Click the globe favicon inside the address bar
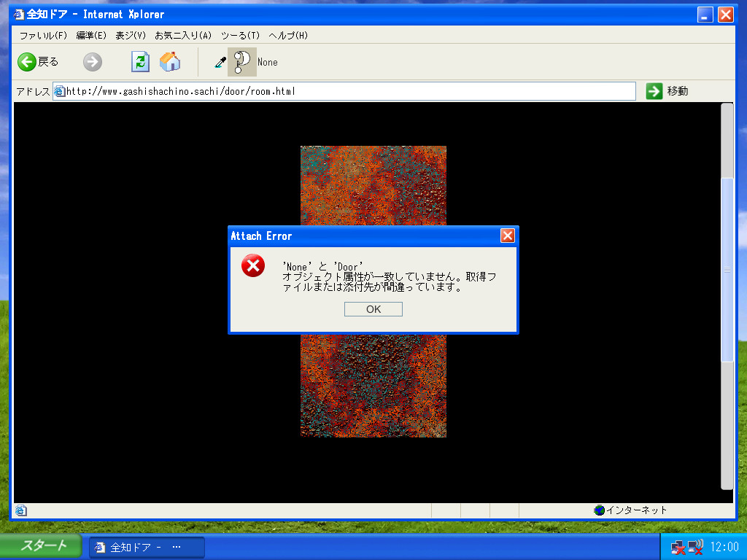 point(58,90)
